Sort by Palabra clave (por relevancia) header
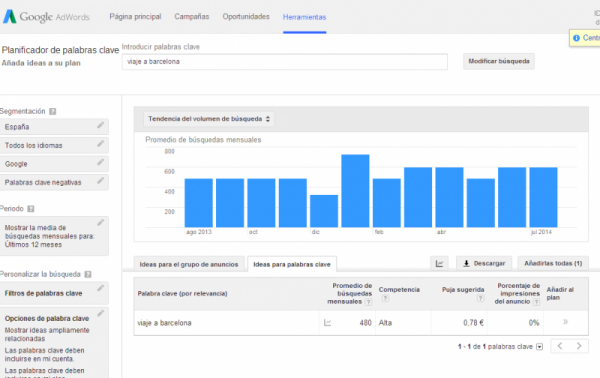Image resolution: width=600 pixels, height=378 pixels. [x=183, y=293]
